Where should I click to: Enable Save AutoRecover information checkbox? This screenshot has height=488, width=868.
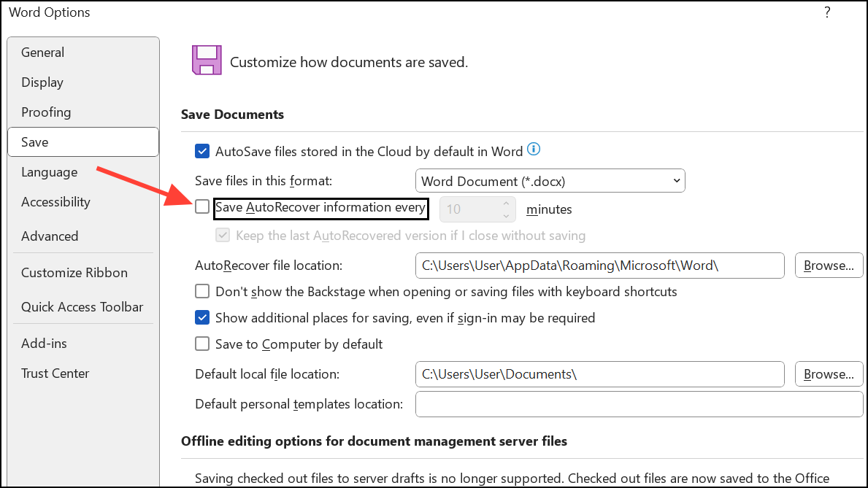click(202, 208)
